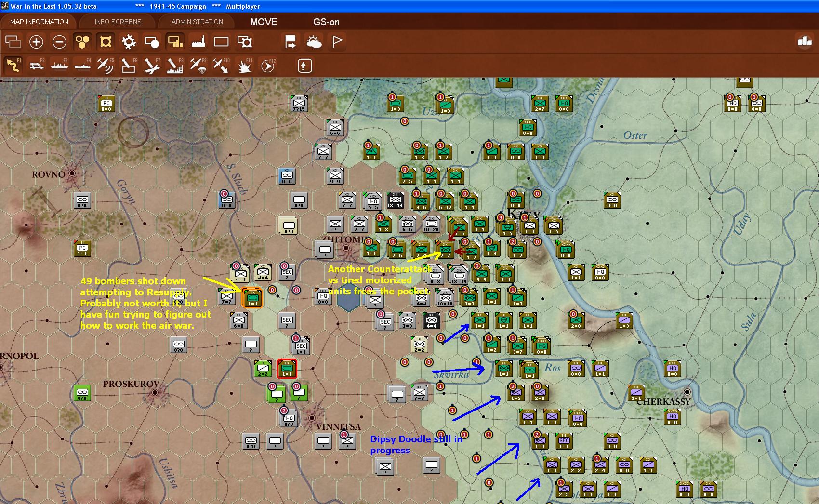Click the pennant flag icon
Screen dimensions: 819x504
tap(337, 42)
